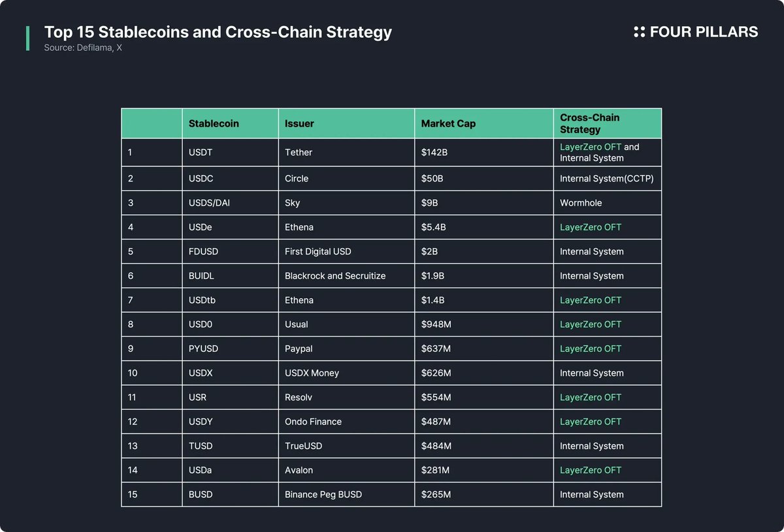Click the Source: Defilama, X caption
784x532 pixels.
point(83,48)
